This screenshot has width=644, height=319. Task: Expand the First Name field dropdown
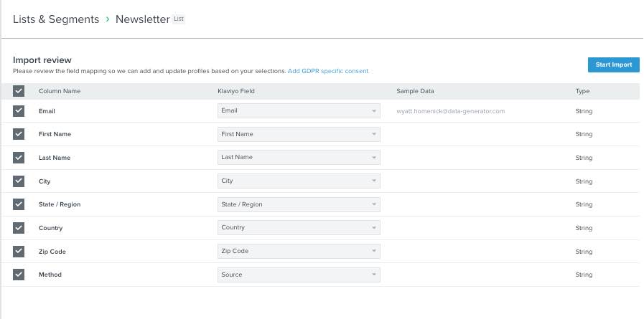coord(299,134)
